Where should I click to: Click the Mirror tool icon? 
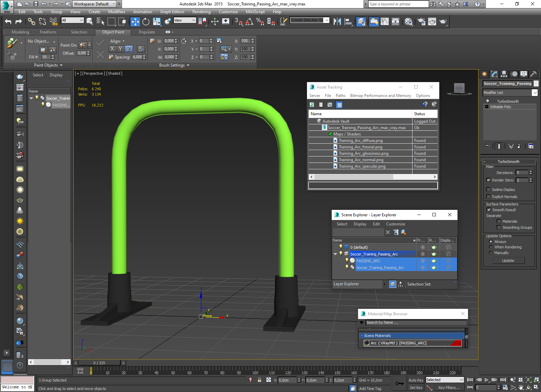337,22
